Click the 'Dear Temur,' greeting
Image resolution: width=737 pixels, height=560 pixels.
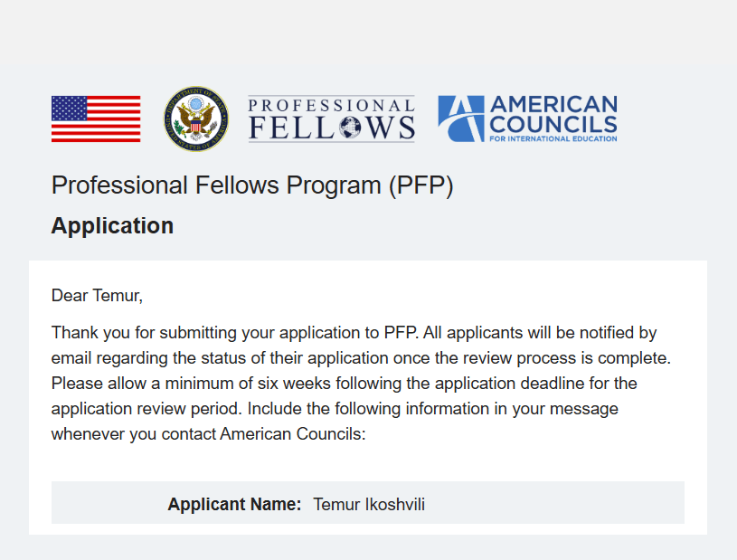[x=97, y=295]
